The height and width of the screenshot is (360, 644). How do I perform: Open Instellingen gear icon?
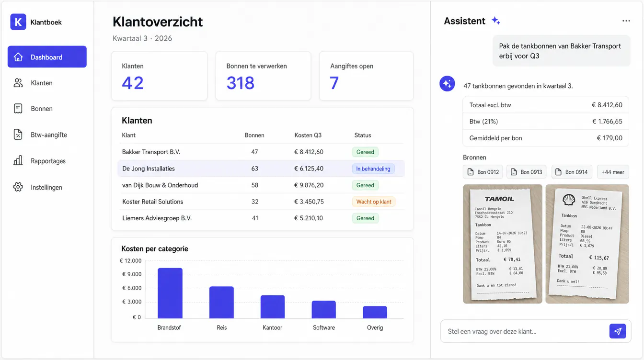point(18,187)
